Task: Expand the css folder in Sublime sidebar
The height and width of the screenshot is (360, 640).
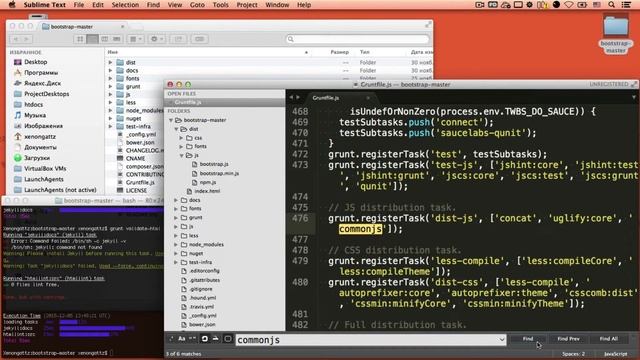Action: pyautogui.click(x=182, y=138)
